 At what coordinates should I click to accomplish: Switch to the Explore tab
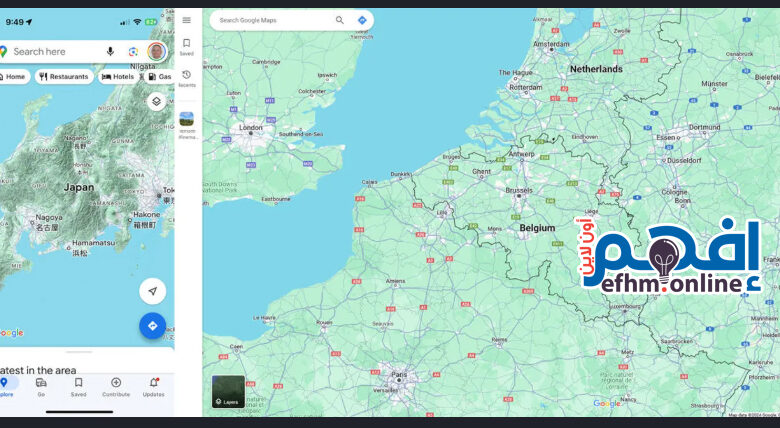6,387
